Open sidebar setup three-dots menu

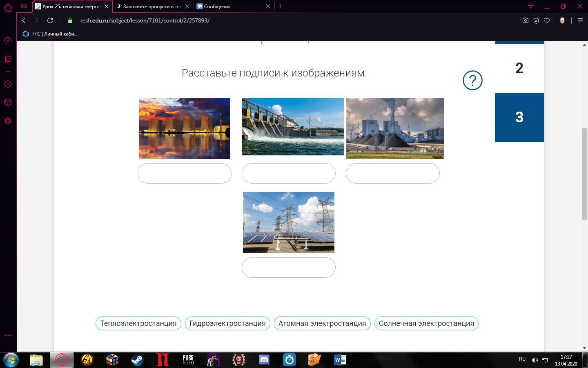point(8,335)
